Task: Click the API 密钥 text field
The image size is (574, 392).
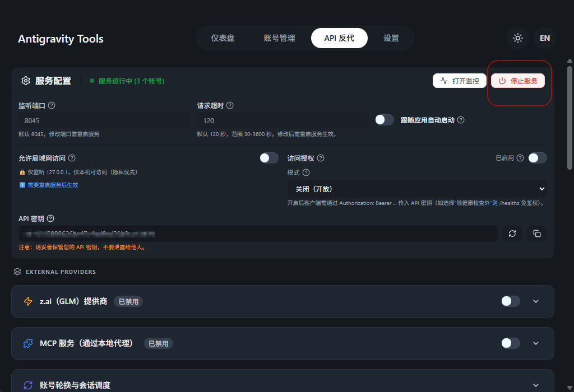Action: tap(258, 234)
